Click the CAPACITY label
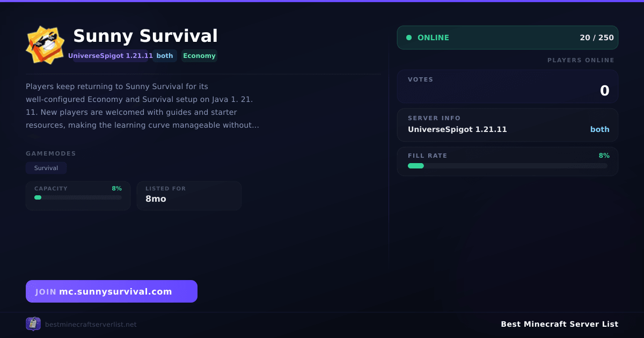 (x=51, y=188)
